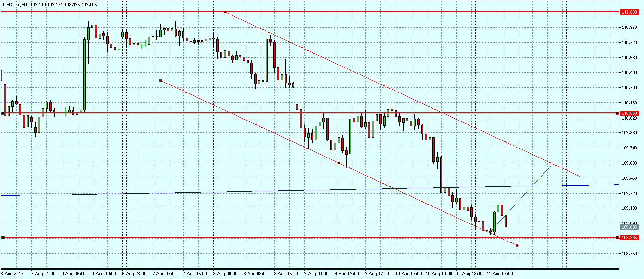This screenshot has width=644, height=279.
Task: Select the channel's bottom-right end anchor
Action: (x=517, y=245)
